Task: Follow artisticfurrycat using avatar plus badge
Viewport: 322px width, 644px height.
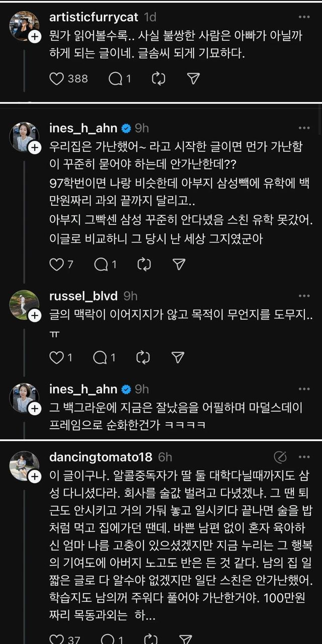Action: point(34,37)
